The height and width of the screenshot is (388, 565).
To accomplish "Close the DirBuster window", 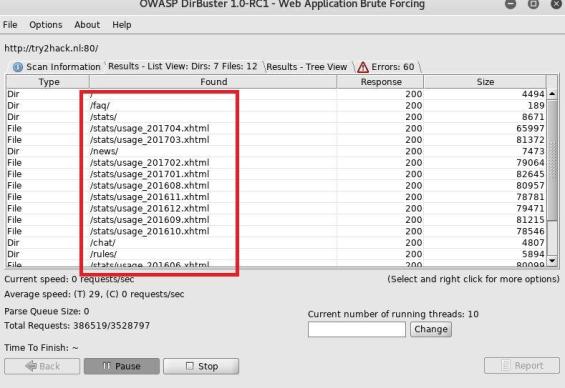I will point(557,4).
